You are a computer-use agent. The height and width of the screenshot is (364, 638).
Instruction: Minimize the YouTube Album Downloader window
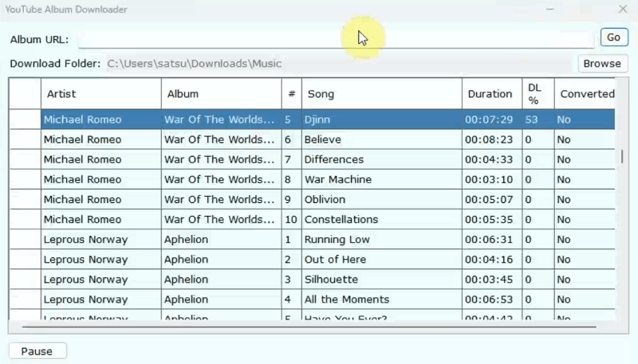click(x=550, y=9)
